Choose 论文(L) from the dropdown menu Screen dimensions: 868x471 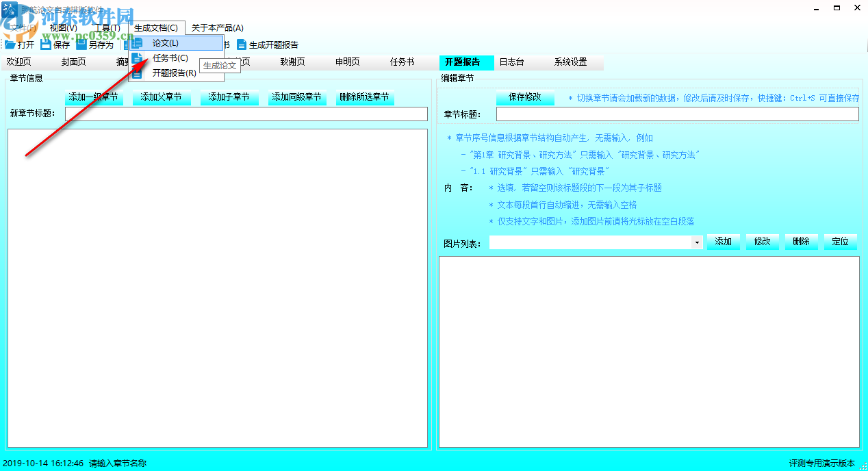tap(176, 43)
